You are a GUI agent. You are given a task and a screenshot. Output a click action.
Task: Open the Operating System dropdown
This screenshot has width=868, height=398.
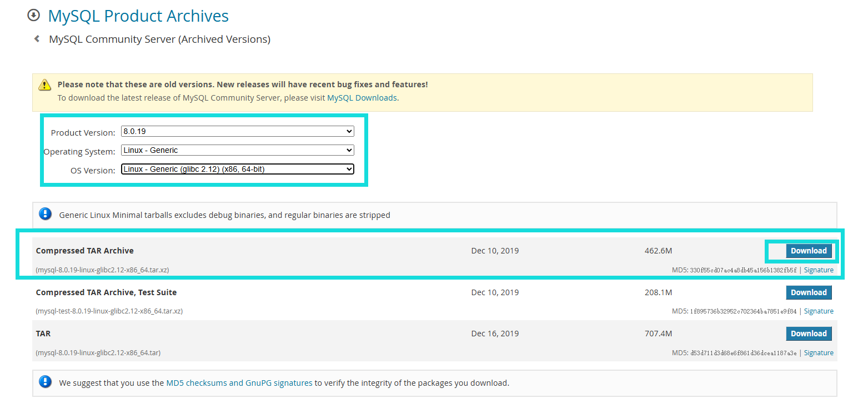[238, 150]
